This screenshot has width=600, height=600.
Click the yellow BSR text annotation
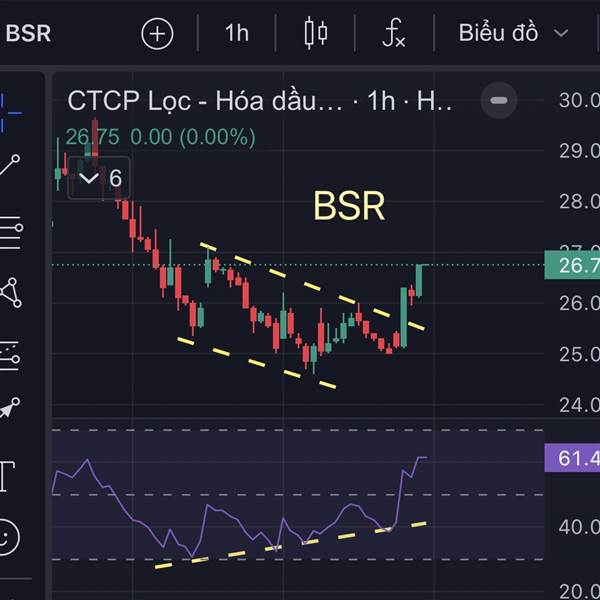(349, 206)
